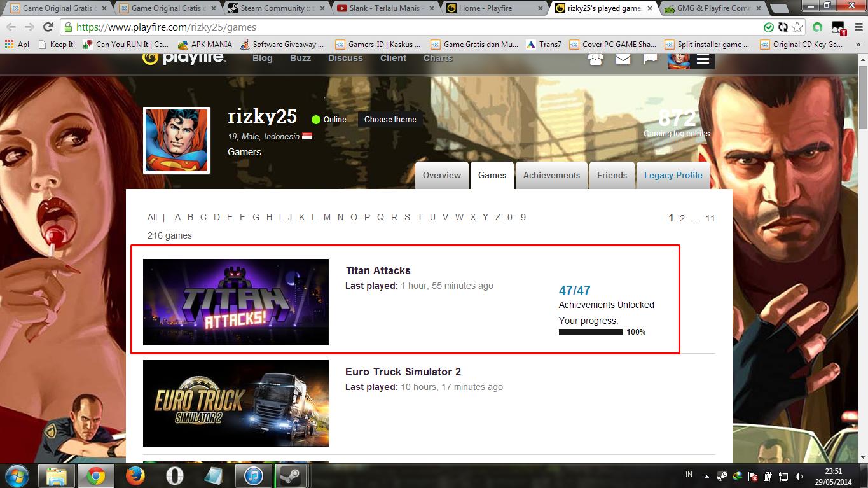The height and width of the screenshot is (488, 868).
Task: Launch Firefox from the taskbar
Action: 135,476
